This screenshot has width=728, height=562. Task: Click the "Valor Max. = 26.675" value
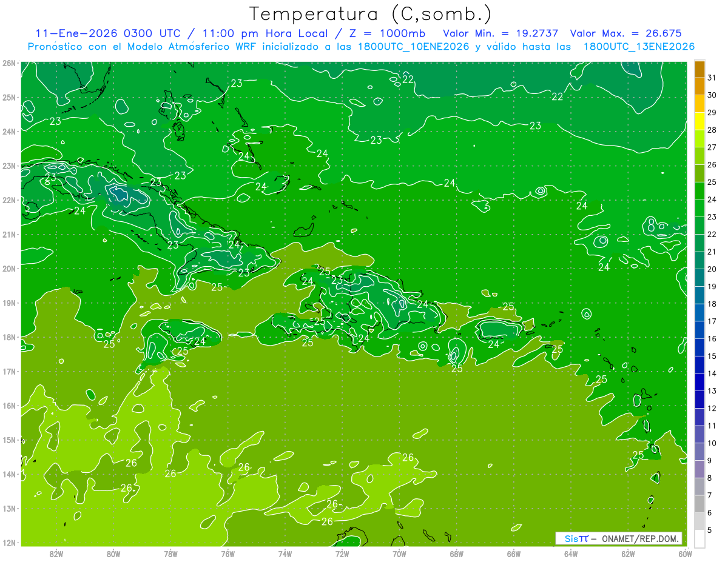pos(625,33)
